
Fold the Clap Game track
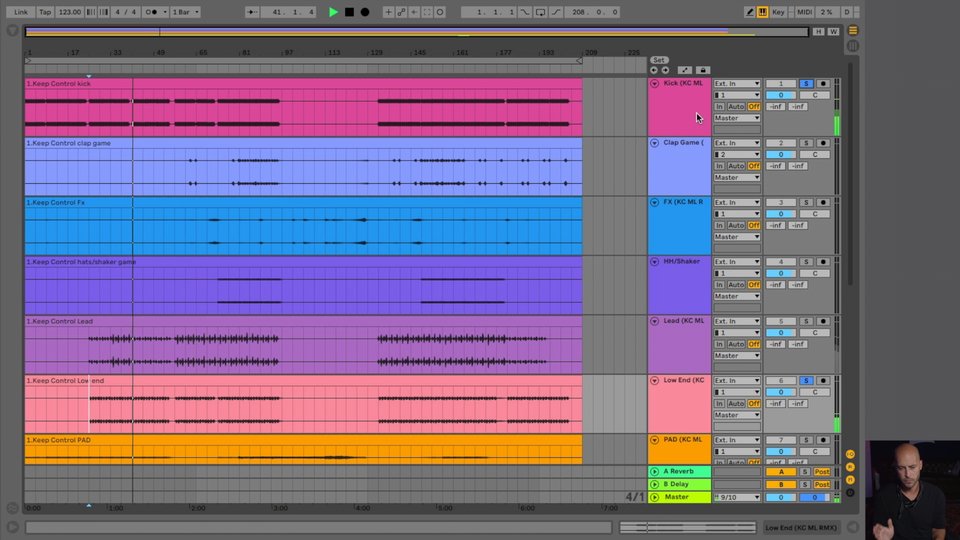click(654, 143)
